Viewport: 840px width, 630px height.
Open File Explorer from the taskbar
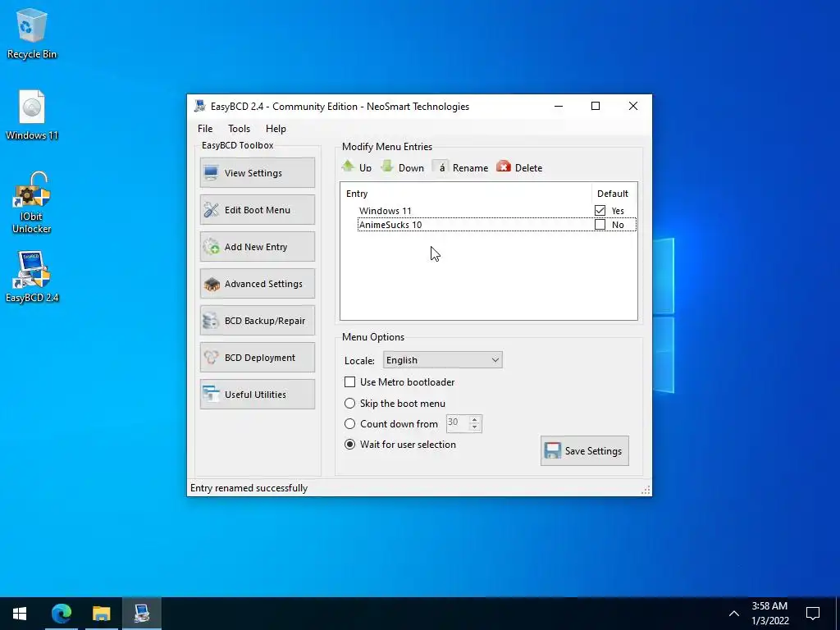pyautogui.click(x=101, y=614)
